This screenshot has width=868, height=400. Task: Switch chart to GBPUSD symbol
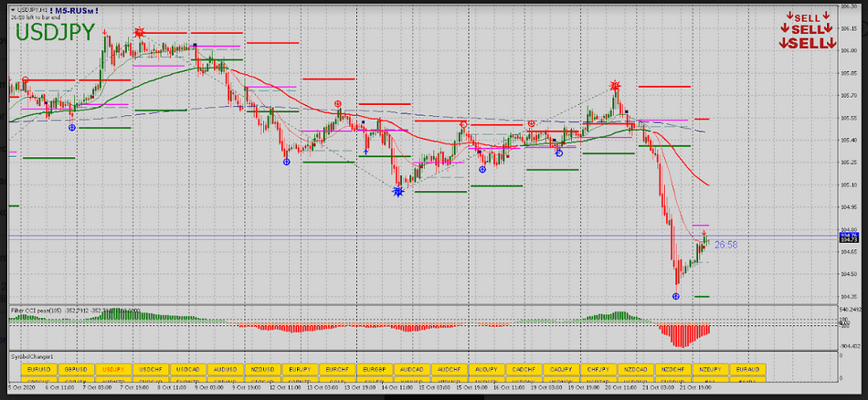[x=76, y=369]
